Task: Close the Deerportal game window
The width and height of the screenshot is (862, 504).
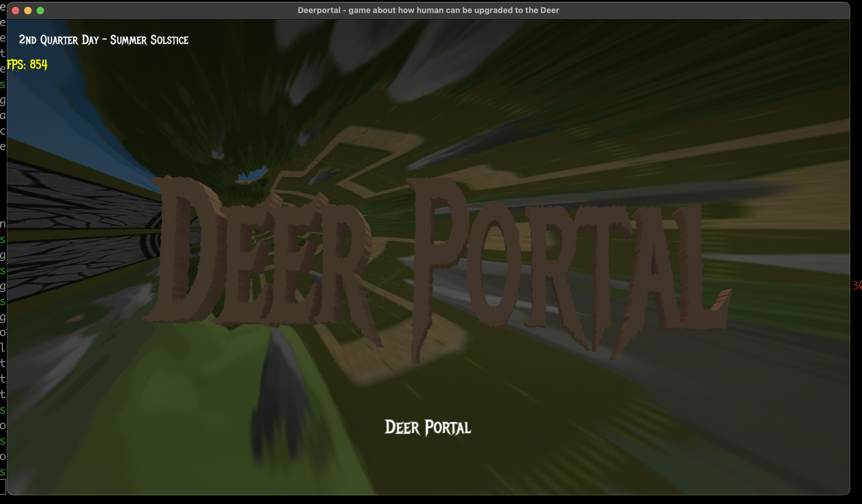Action: [16, 11]
